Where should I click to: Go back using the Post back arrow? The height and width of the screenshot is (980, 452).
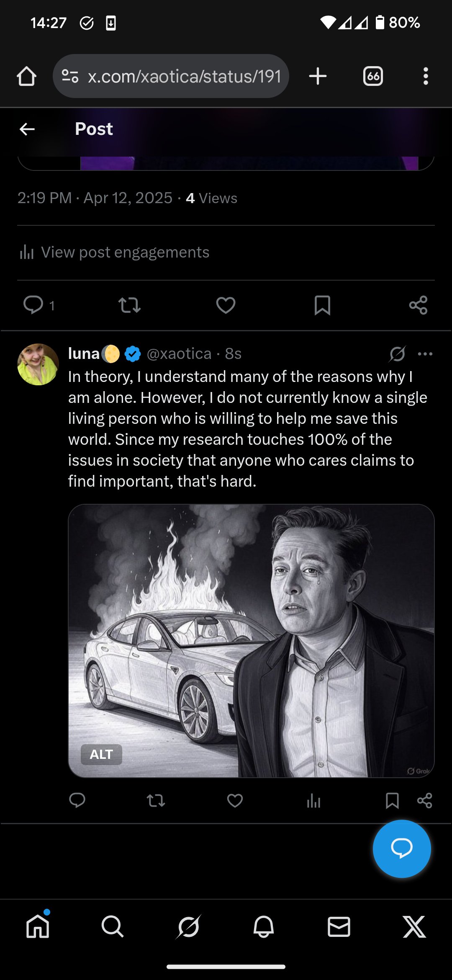point(27,129)
